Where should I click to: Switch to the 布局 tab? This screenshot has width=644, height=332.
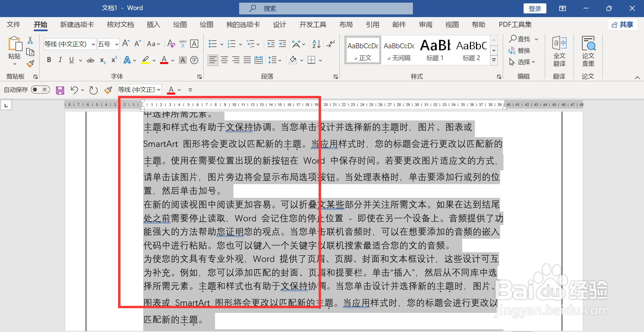coord(346,24)
